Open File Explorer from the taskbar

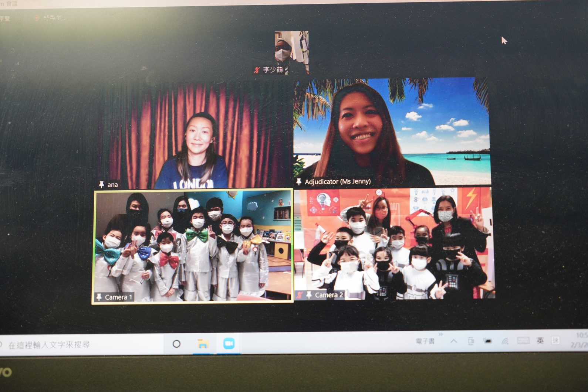[x=203, y=344]
